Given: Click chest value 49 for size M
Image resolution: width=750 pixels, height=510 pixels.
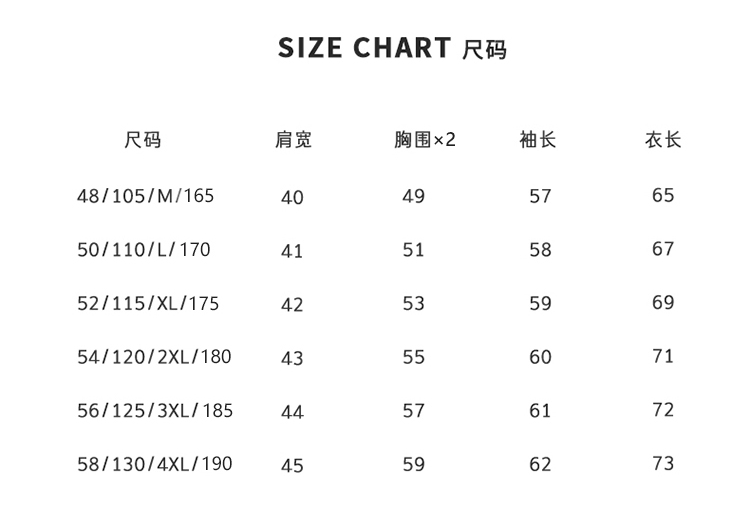Looking at the screenshot, I should (413, 197).
